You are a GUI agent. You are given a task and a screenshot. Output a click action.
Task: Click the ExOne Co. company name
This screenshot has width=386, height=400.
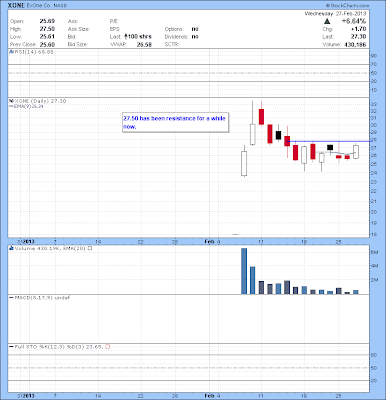[39, 6]
